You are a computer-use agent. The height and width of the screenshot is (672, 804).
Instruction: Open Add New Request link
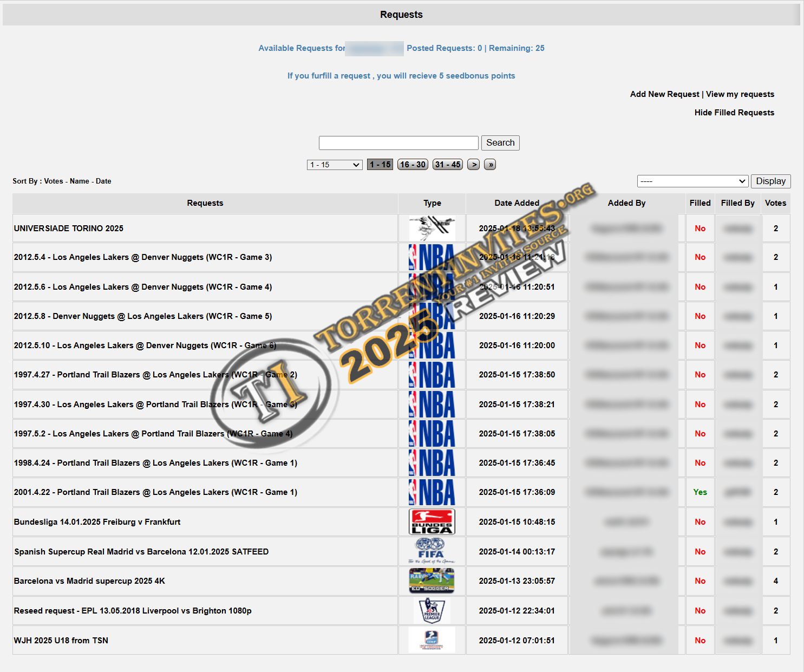pyautogui.click(x=664, y=94)
